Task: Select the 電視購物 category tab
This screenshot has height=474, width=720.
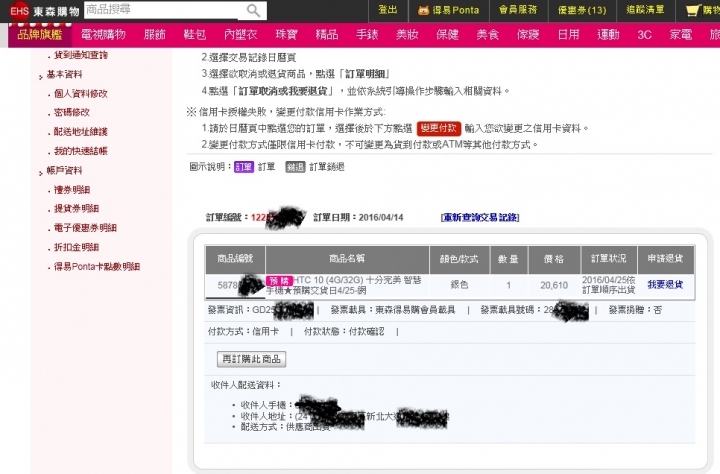Action: pyautogui.click(x=103, y=34)
